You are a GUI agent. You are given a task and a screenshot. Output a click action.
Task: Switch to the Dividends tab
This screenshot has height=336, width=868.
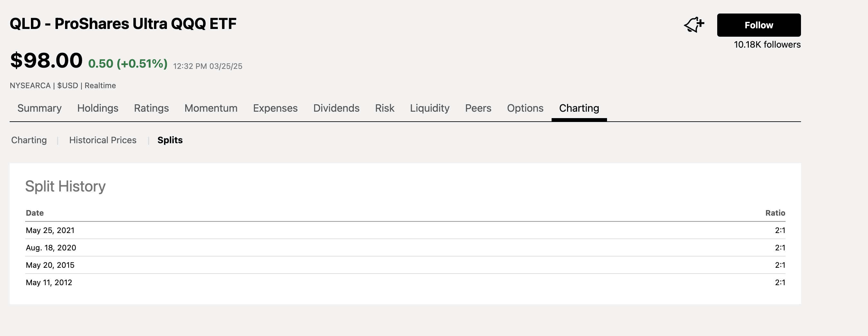336,108
